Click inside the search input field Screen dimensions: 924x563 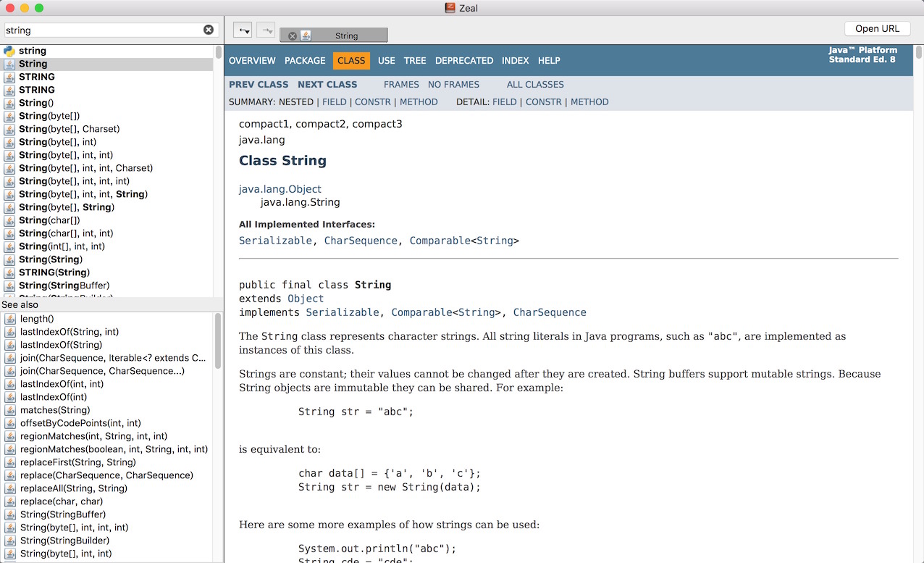click(x=101, y=30)
